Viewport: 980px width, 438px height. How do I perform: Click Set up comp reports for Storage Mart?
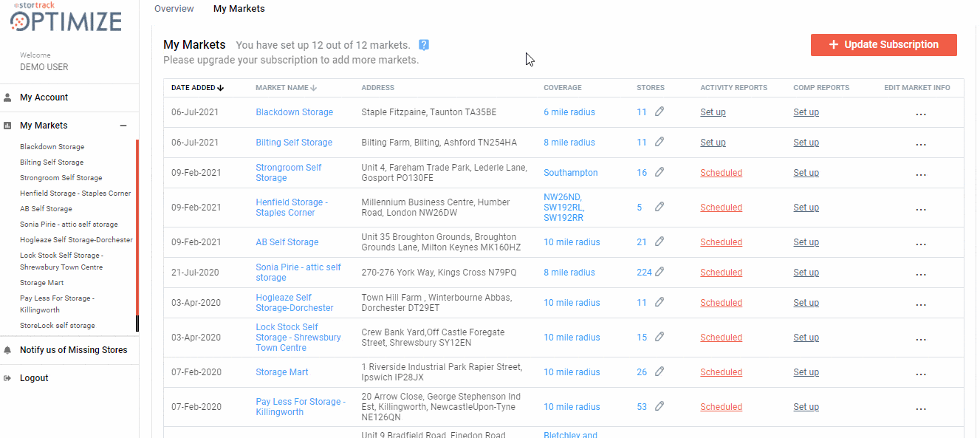point(806,372)
